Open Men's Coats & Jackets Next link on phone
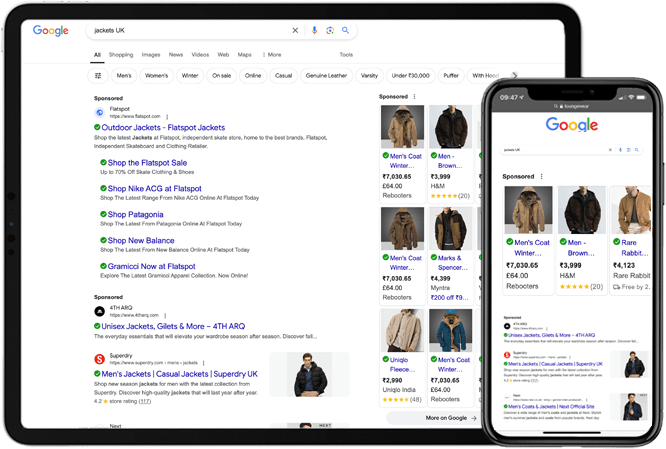Viewport: 666px width, 449px height. click(x=551, y=407)
